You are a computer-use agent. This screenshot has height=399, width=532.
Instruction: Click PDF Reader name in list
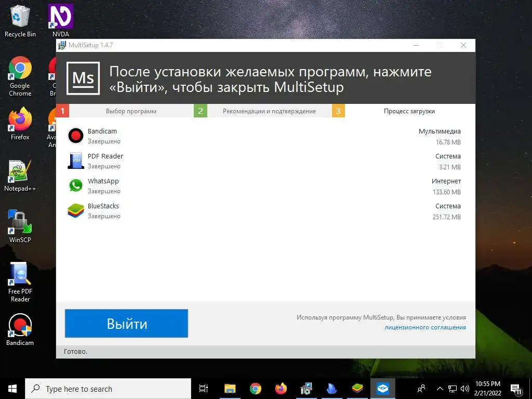pyautogui.click(x=105, y=156)
